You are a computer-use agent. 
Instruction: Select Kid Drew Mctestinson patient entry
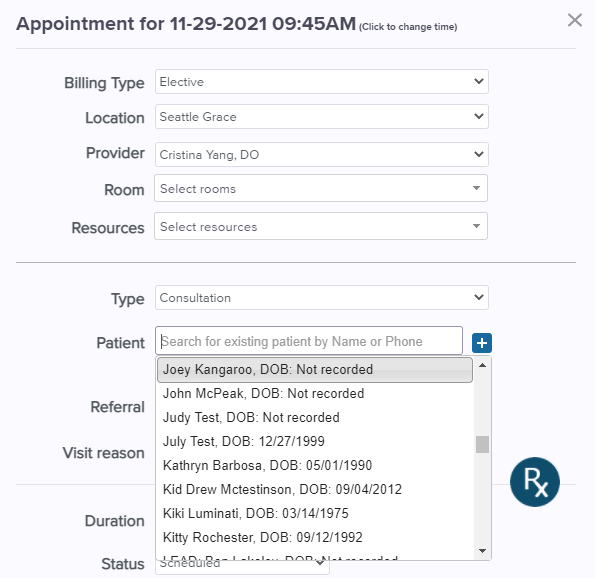315,489
